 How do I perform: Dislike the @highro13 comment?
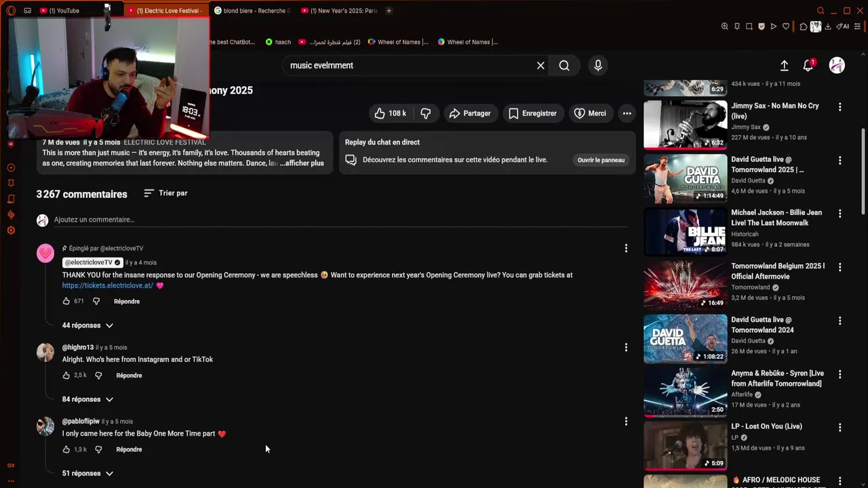pos(98,375)
